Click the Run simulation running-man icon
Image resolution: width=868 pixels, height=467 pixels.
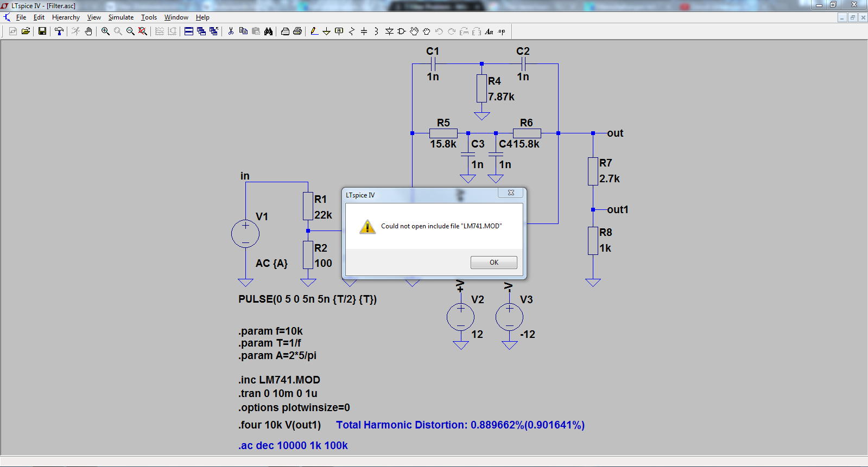(75, 31)
